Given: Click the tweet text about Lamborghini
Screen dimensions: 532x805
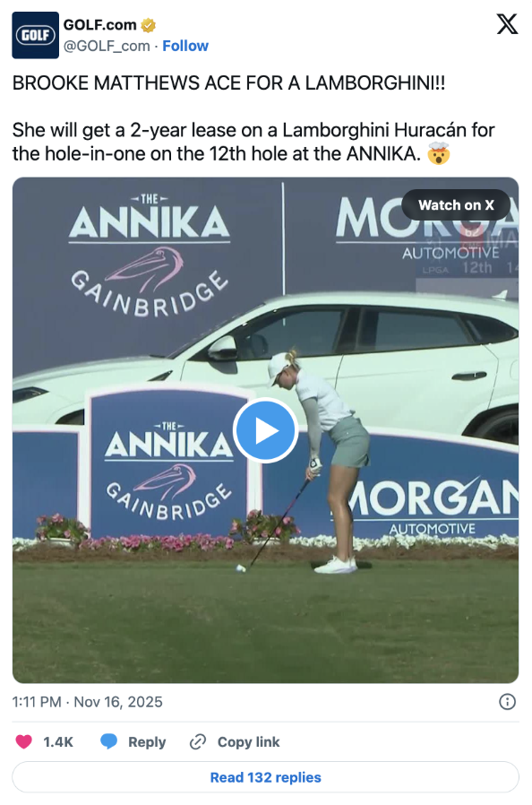Looking at the screenshot, I should coord(254,118).
